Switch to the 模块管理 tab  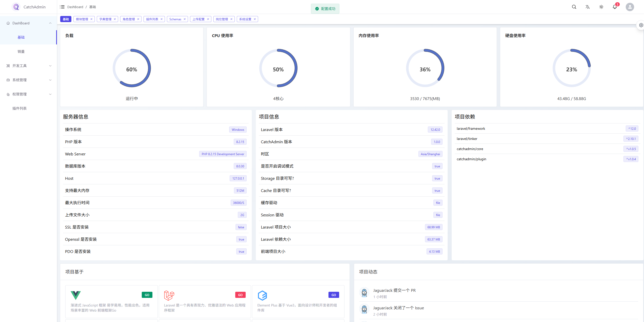[82, 19]
